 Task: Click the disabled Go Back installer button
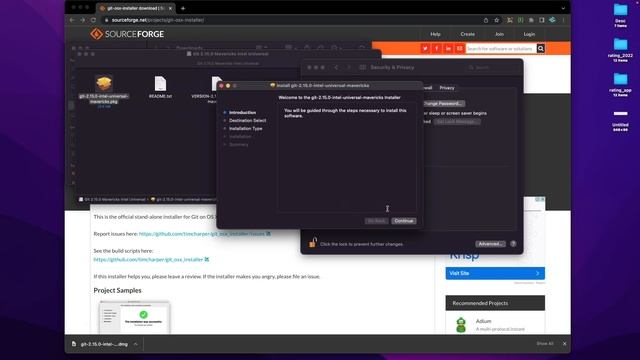point(376,221)
